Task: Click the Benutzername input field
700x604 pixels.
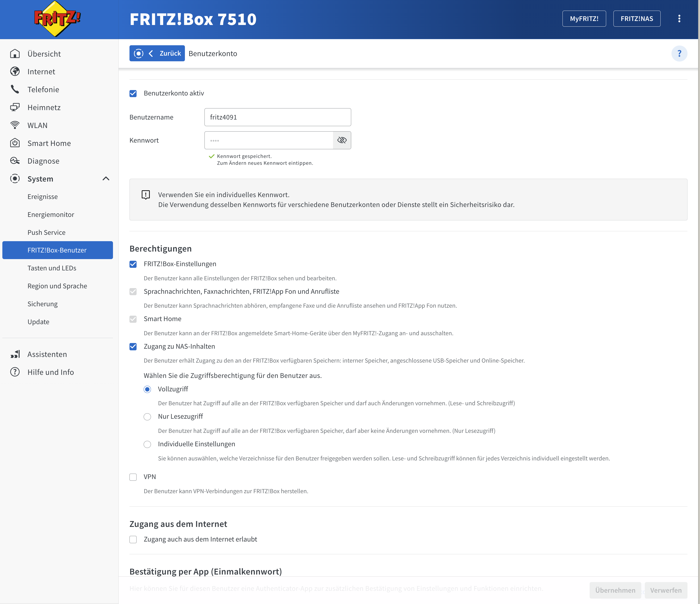Action: pos(277,117)
